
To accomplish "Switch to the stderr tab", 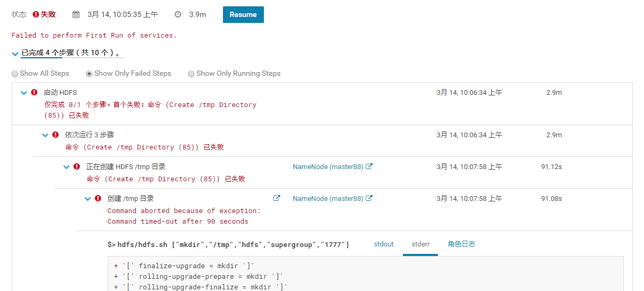I will (420, 244).
